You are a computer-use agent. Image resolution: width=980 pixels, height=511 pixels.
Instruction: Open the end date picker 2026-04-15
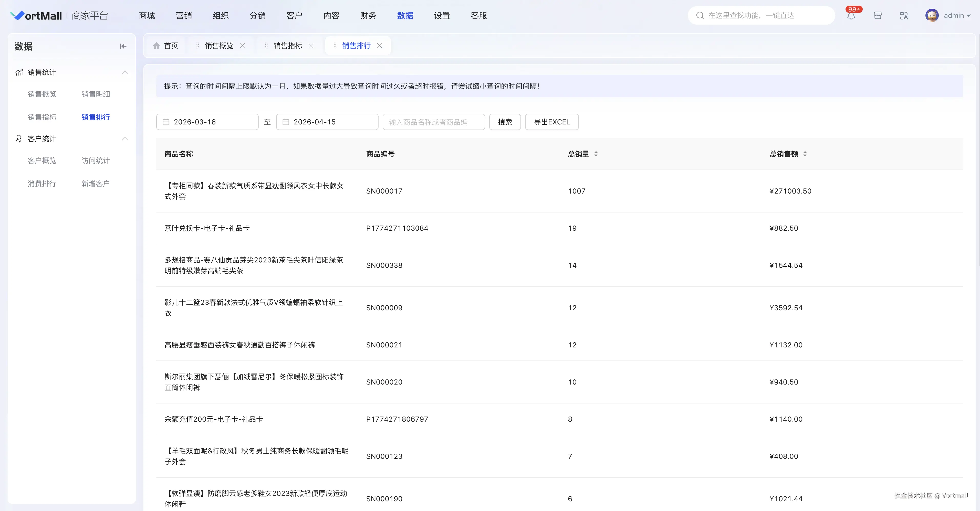click(327, 122)
